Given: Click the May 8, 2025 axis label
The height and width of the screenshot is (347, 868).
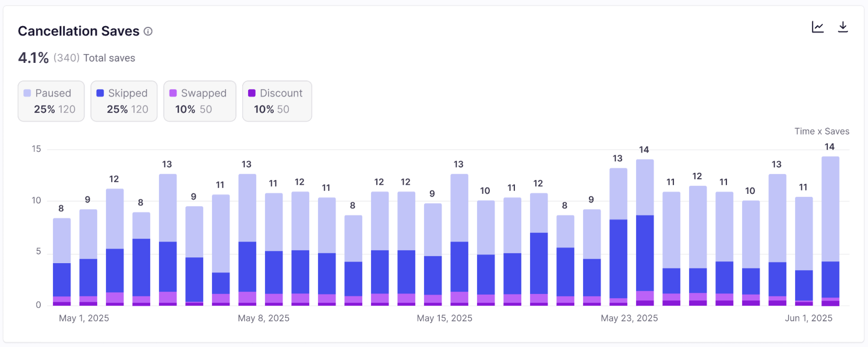Looking at the screenshot, I should 263,318.
